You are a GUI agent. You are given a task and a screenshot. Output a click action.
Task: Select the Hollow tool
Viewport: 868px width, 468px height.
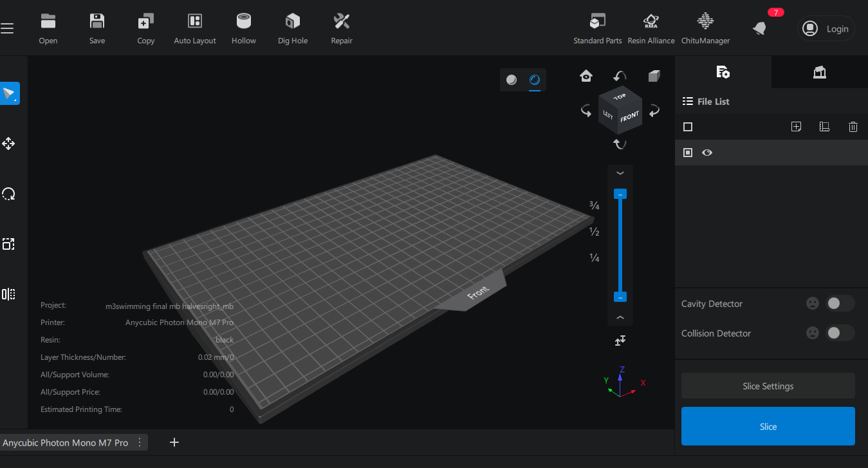pyautogui.click(x=244, y=28)
